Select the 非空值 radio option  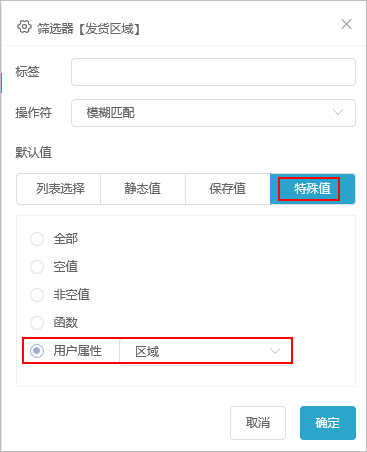pos(37,295)
